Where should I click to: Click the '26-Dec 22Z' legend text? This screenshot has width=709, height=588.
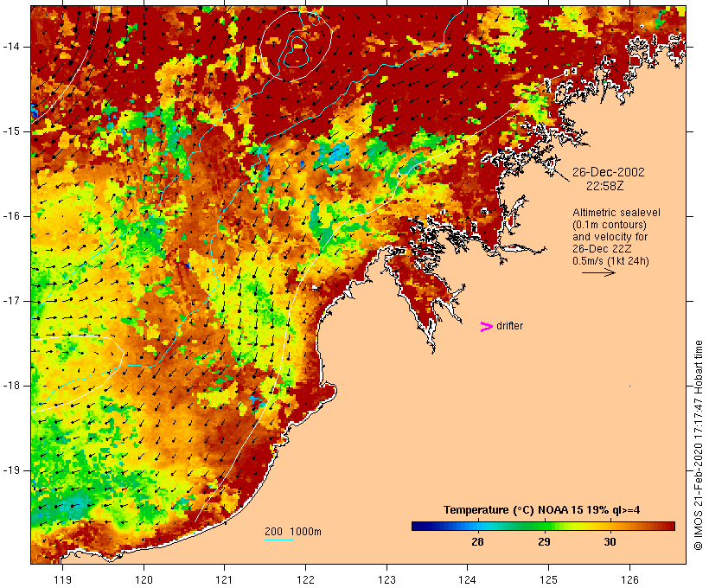pos(602,249)
